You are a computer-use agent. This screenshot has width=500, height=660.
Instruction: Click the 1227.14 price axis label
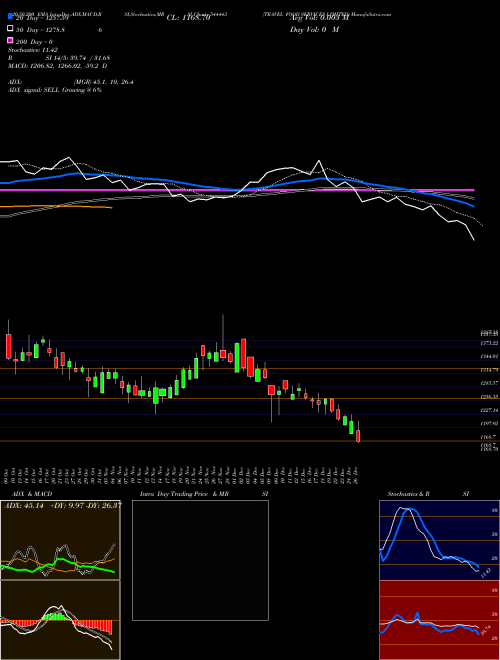click(x=489, y=410)
